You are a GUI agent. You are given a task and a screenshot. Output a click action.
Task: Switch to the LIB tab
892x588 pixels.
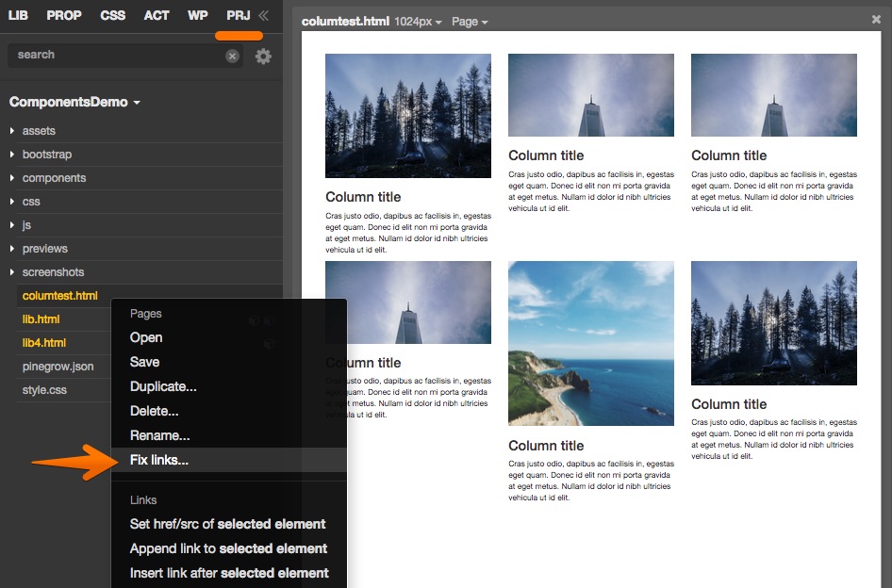pos(18,15)
